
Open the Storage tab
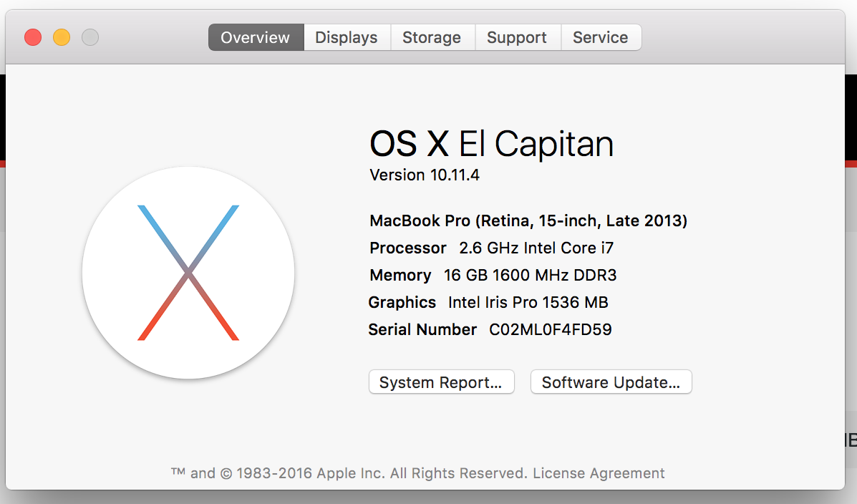pyautogui.click(x=432, y=37)
